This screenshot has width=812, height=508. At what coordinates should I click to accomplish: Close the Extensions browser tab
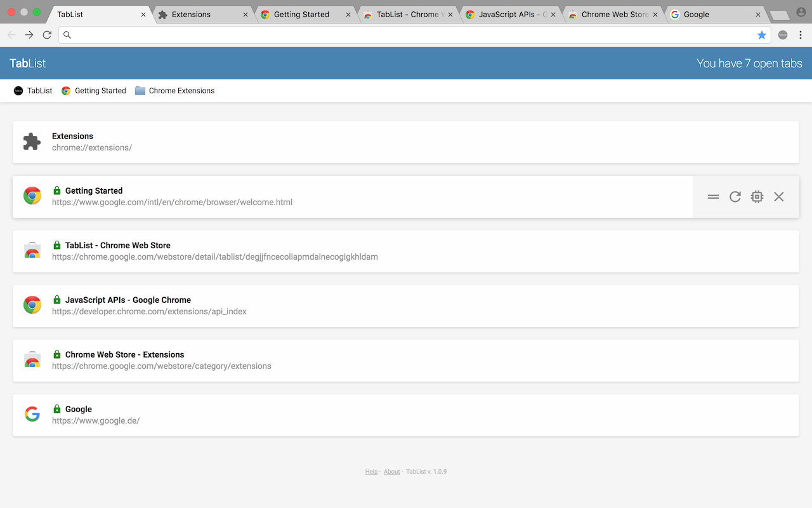click(x=246, y=15)
